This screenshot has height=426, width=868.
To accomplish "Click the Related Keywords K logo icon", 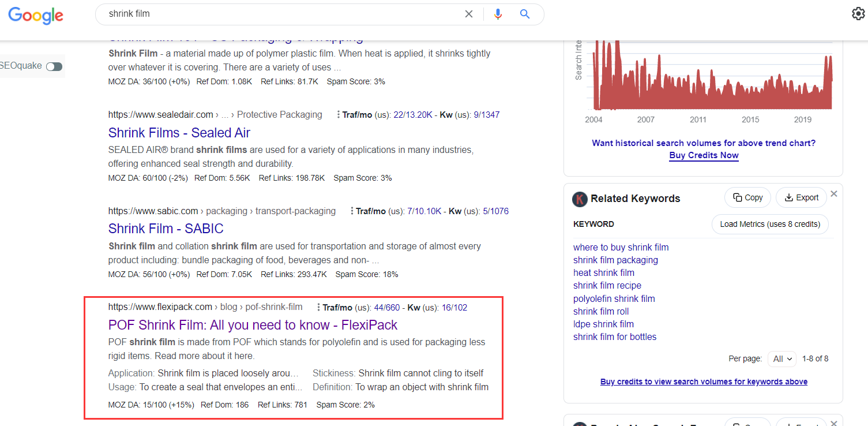I will coord(580,199).
